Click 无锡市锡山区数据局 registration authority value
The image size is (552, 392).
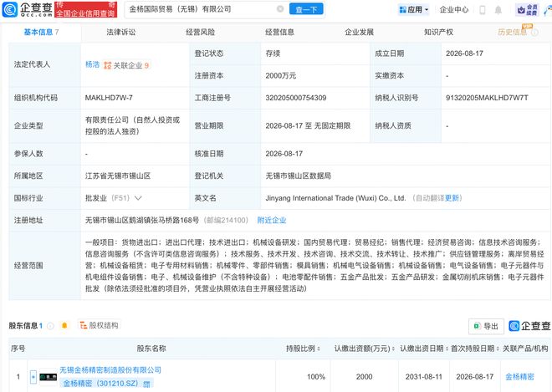point(299,176)
